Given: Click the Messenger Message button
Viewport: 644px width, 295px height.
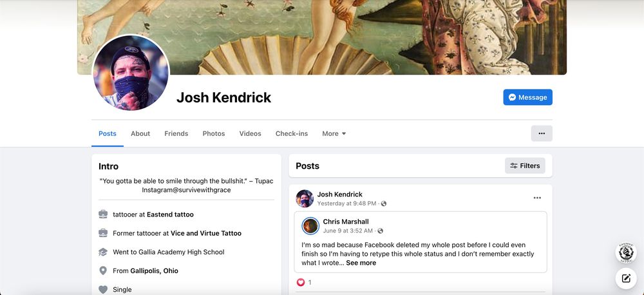Looking at the screenshot, I should pyautogui.click(x=527, y=97).
